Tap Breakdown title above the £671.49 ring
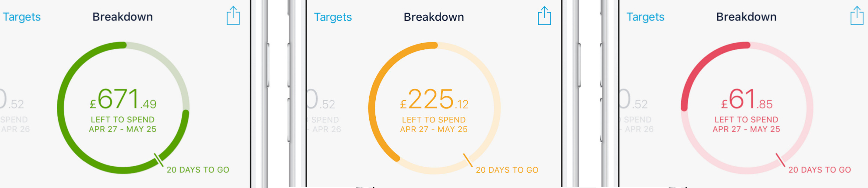868x188 pixels. (x=123, y=17)
